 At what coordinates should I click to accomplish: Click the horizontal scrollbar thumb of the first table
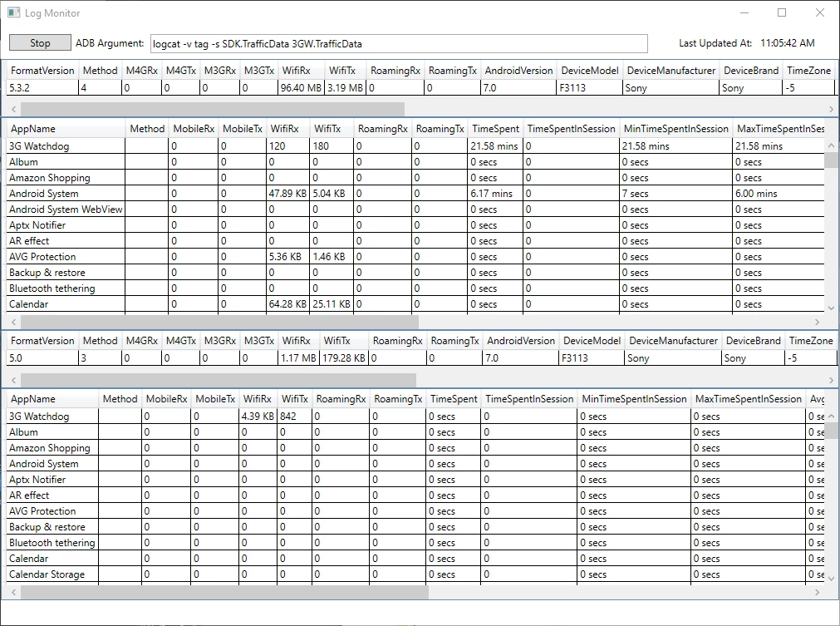[x=213, y=110]
